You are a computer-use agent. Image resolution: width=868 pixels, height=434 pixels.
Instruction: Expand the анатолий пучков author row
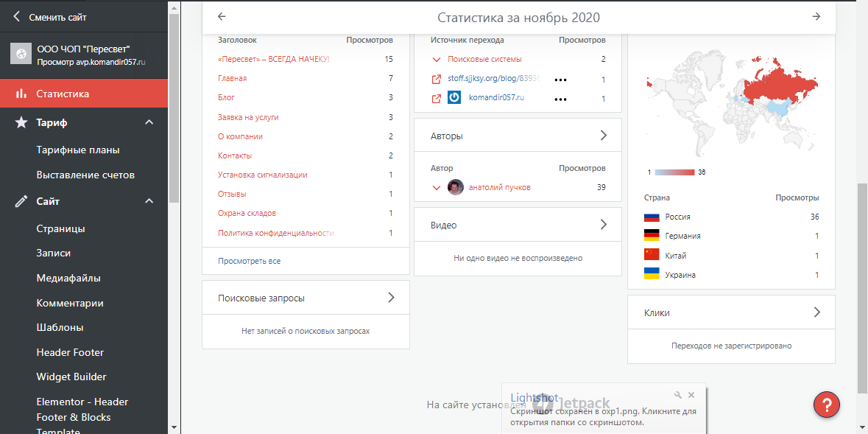coord(436,188)
